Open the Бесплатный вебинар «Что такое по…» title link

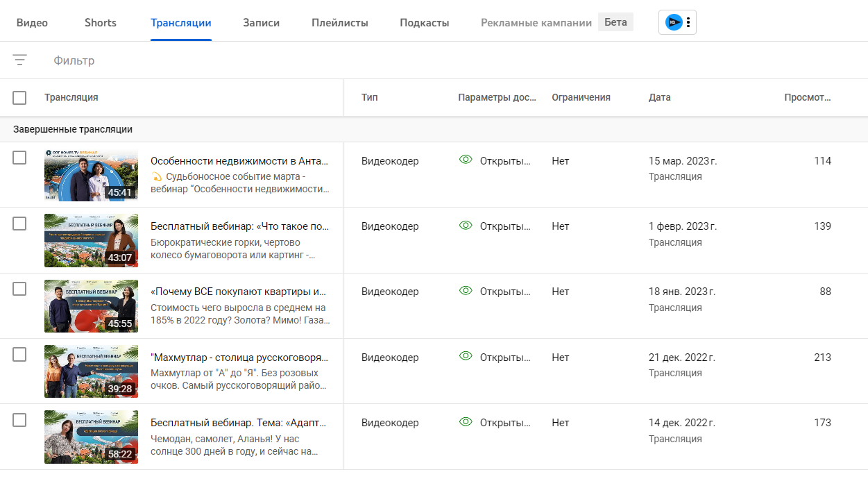click(239, 226)
